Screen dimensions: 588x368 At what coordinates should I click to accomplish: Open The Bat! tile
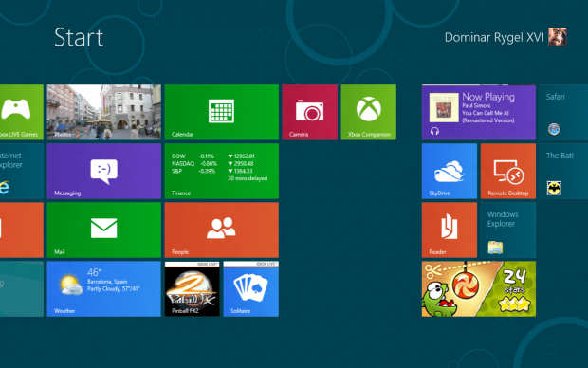coord(563,171)
